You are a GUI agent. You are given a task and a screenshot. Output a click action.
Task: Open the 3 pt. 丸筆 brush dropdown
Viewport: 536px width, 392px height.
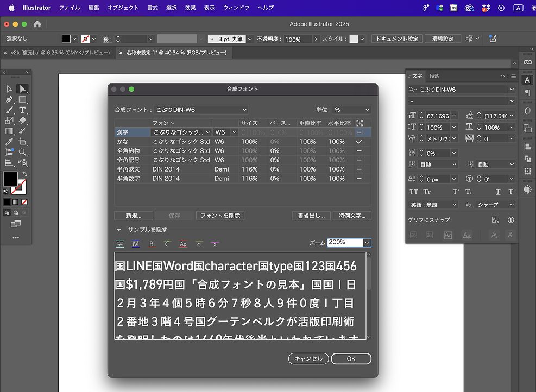(x=250, y=39)
